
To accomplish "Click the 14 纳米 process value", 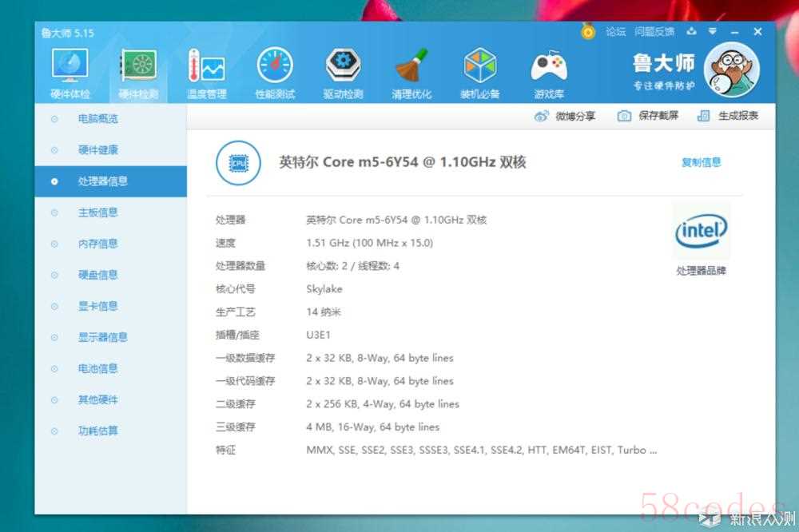I will coord(323,312).
